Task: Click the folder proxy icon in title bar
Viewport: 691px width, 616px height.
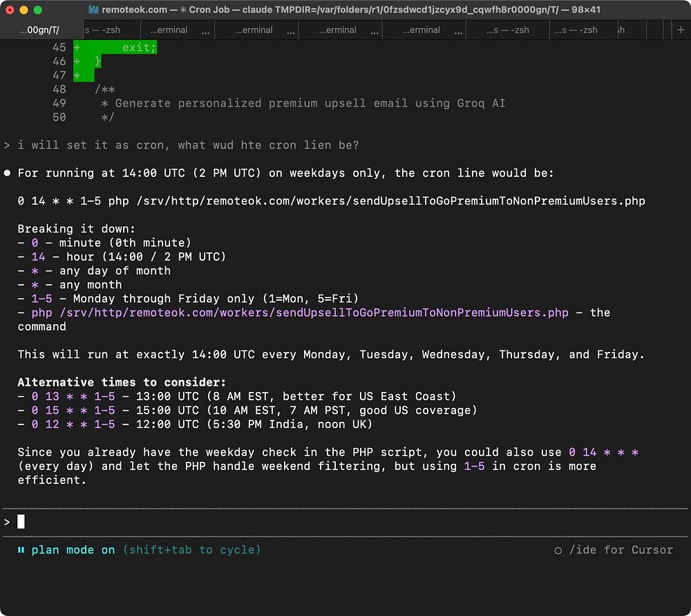Action: tap(93, 9)
